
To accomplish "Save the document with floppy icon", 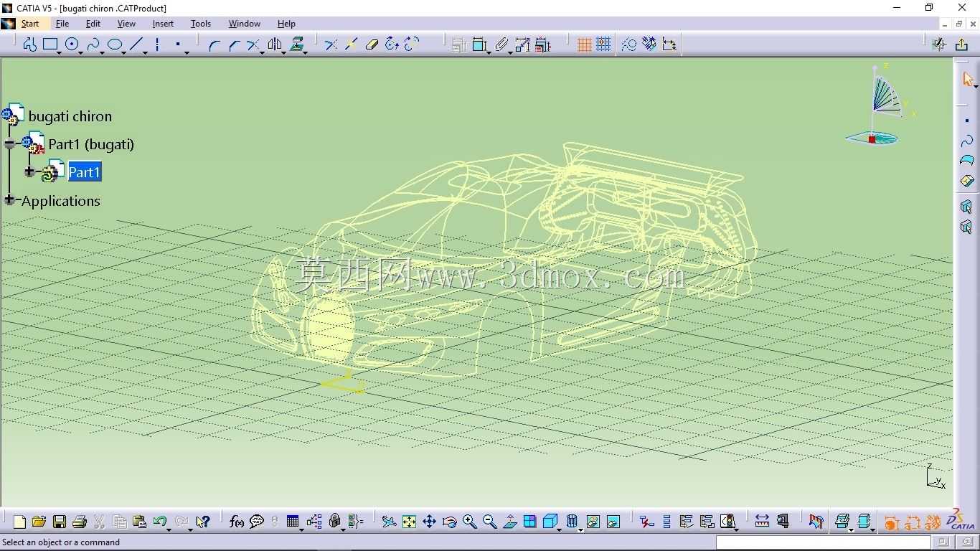I will coord(60,522).
